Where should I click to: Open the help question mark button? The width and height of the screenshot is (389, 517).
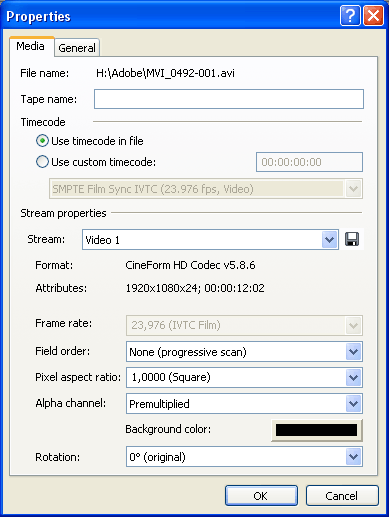[350, 16]
